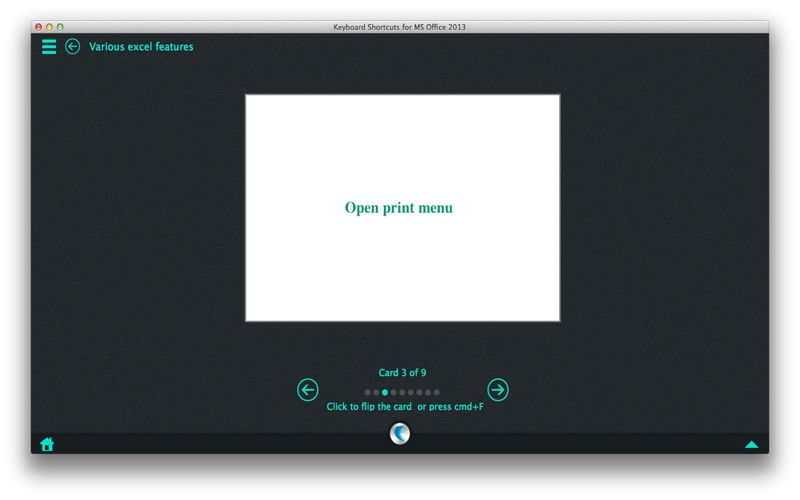Image resolution: width=800 pixels, height=500 pixels.
Task: Jump to the ninth card dot
Action: click(437, 392)
